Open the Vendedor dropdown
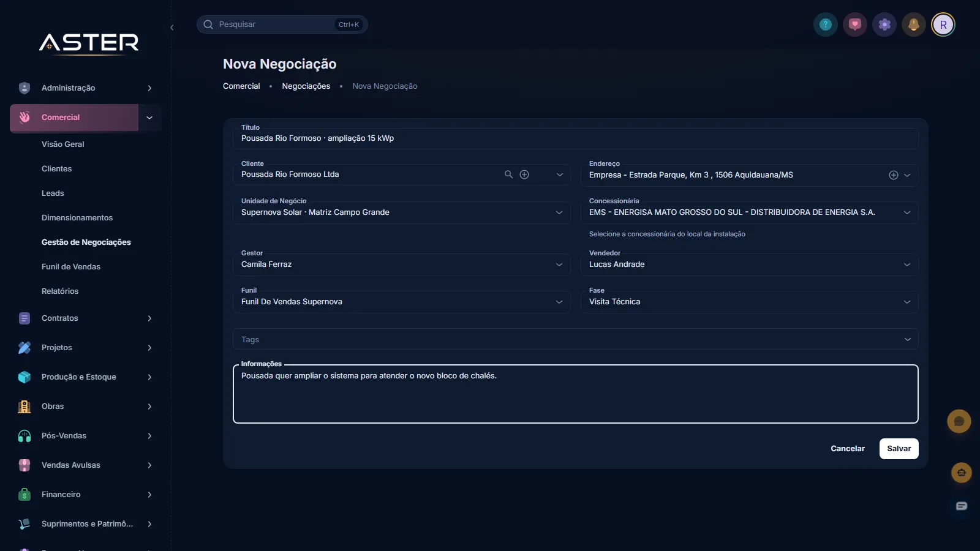This screenshot has width=980, height=551. tap(750, 264)
